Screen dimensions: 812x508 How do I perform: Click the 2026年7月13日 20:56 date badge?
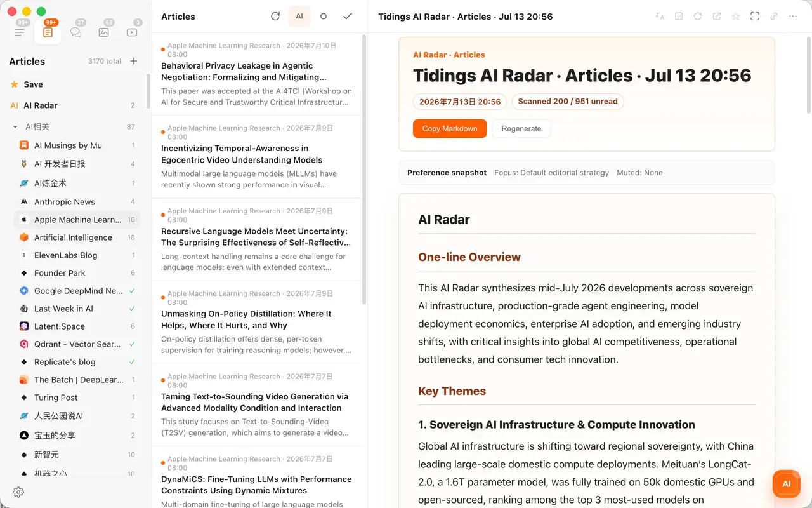(x=460, y=102)
